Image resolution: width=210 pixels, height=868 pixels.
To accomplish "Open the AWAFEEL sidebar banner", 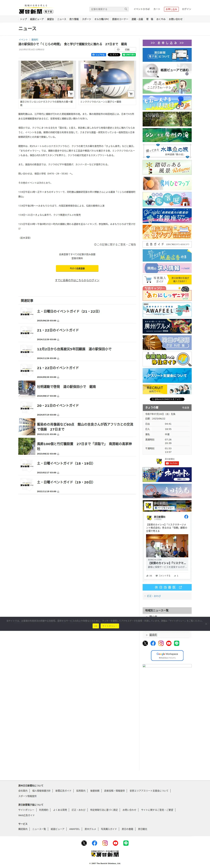I will tap(167, 310).
